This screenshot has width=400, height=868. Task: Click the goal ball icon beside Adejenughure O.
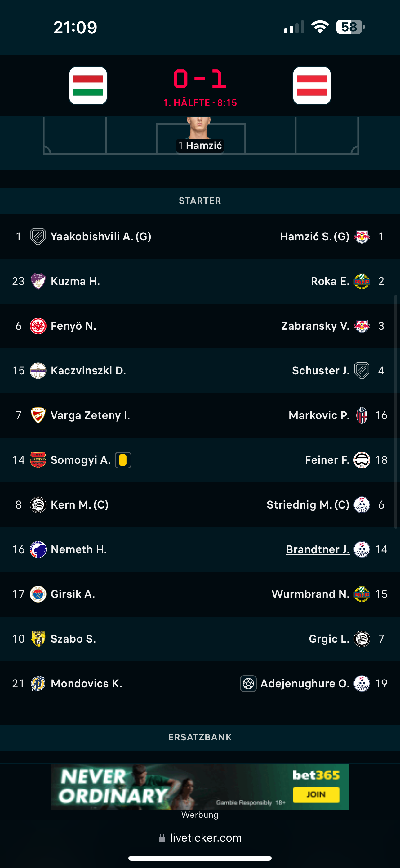[248, 683]
